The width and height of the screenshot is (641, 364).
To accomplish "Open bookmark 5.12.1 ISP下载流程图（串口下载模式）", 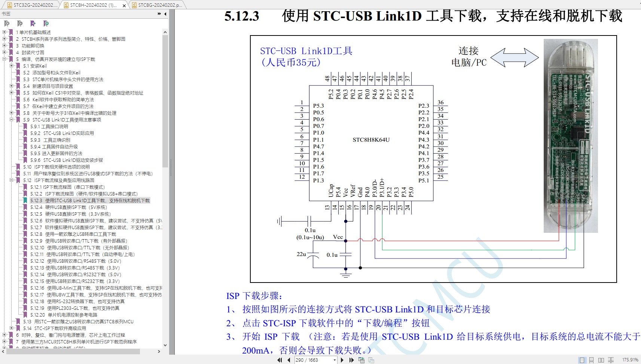I will (67, 187).
